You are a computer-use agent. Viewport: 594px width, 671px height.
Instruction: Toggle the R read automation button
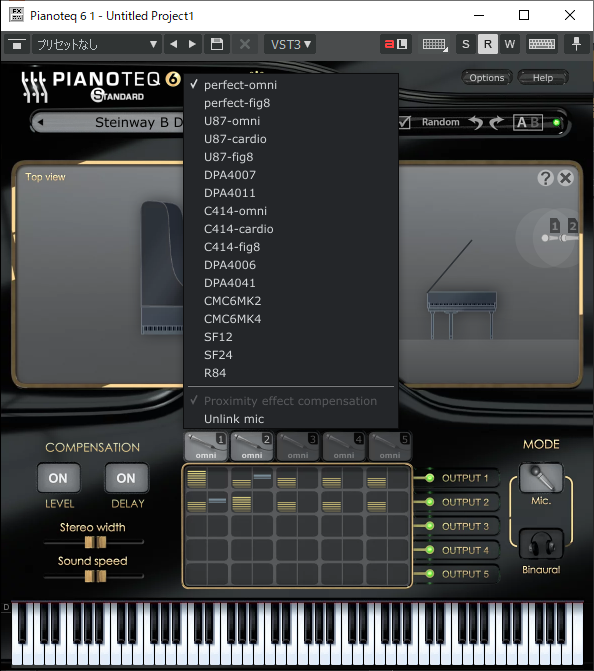click(x=488, y=44)
